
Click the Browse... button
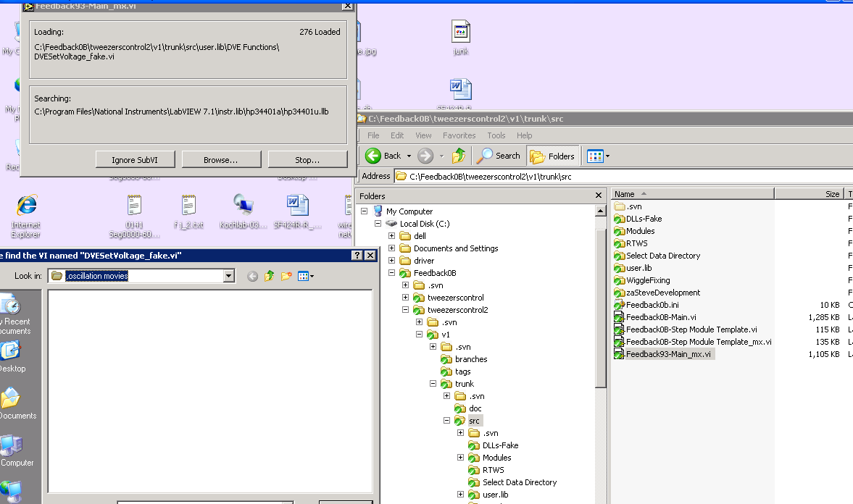[220, 160]
